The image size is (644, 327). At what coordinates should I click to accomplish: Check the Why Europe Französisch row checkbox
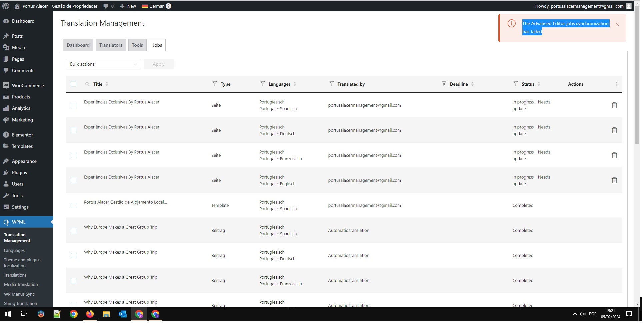pyautogui.click(x=74, y=281)
